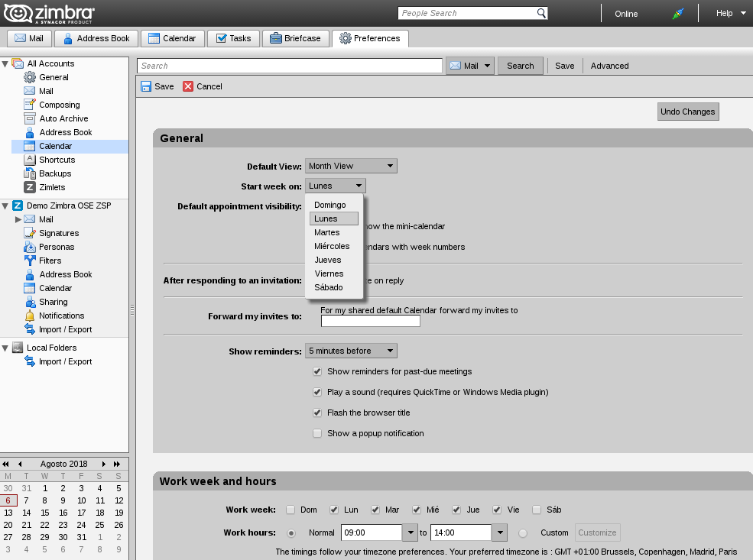Click the Signatures icon in sidebar

[30, 233]
